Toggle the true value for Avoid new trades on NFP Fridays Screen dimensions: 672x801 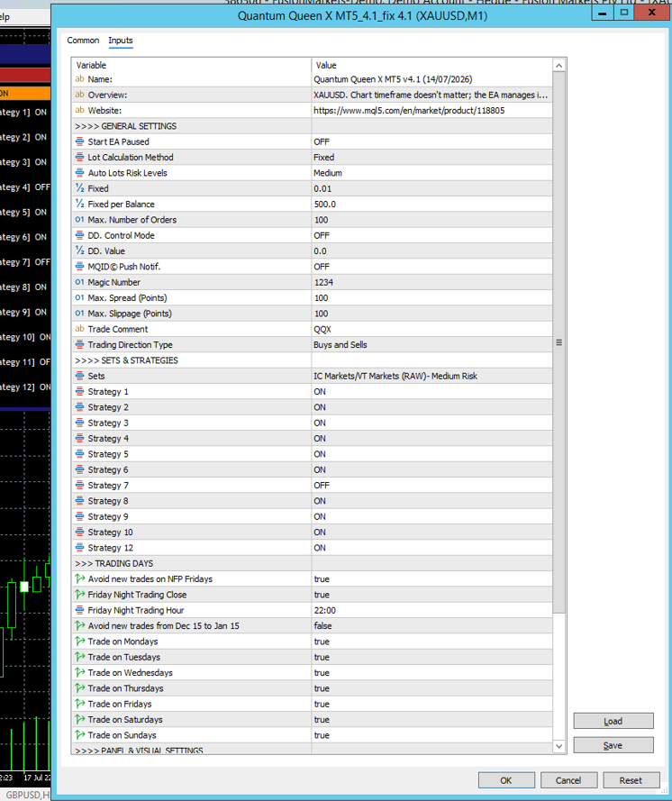click(x=432, y=578)
